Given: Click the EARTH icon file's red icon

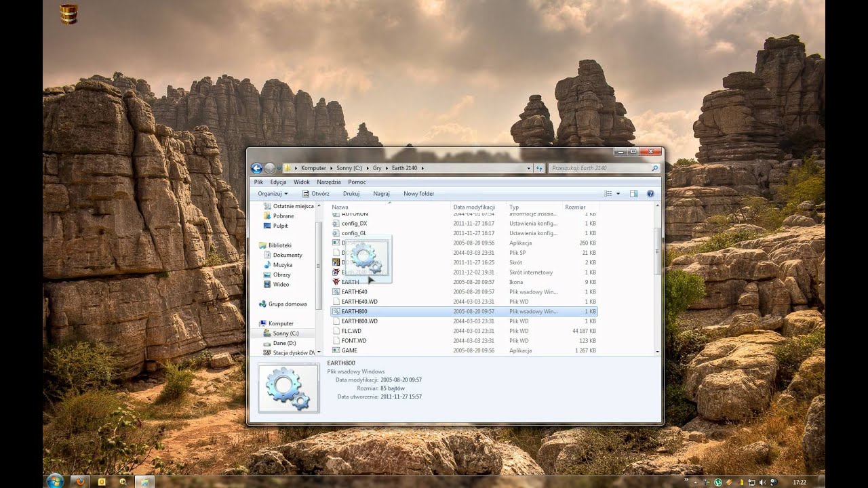Looking at the screenshot, I should 336,282.
